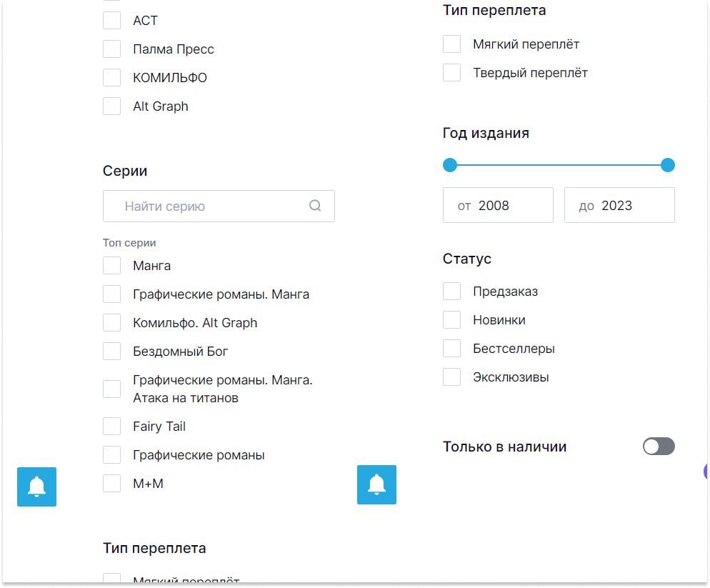Image resolution: width=710 pixels, height=588 pixels.
Task: Enable the "Бестселлеры" status filter
Action: click(452, 349)
